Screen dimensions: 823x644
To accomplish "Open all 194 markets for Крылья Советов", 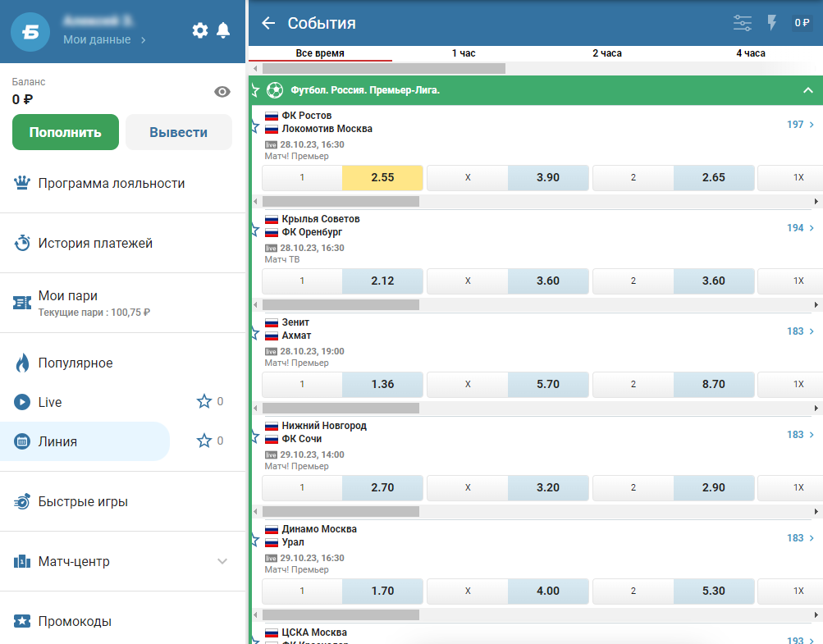I will 800,228.
